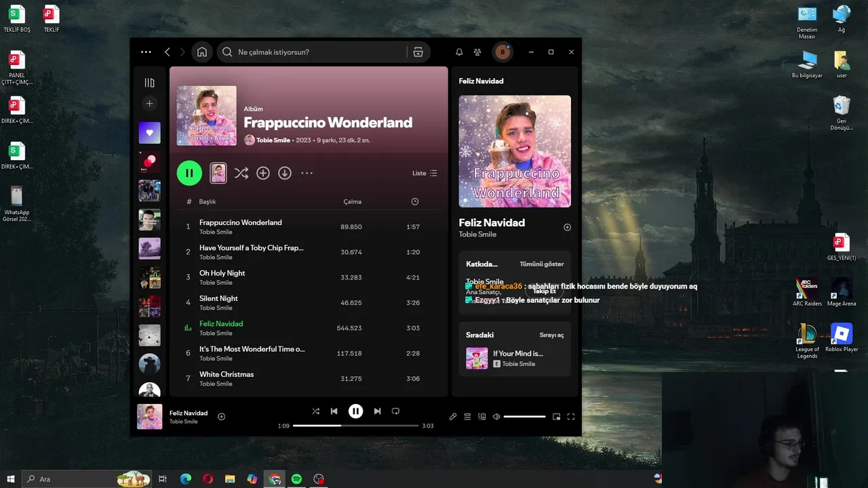Image resolution: width=868 pixels, height=488 pixels.
Task: Click the duration clock column header
Action: tap(415, 201)
